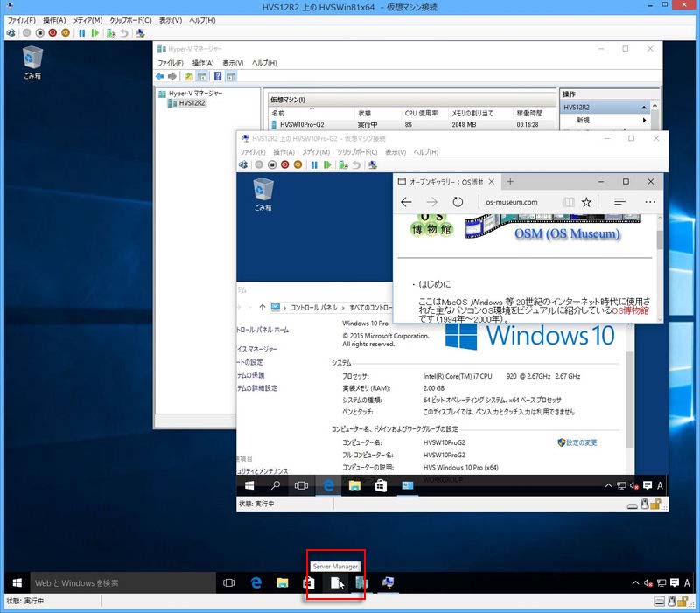This screenshot has height=613, width=700.
Task: Open ファイル(F) menu of outer VM connection window
Action: click(x=21, y=20)
